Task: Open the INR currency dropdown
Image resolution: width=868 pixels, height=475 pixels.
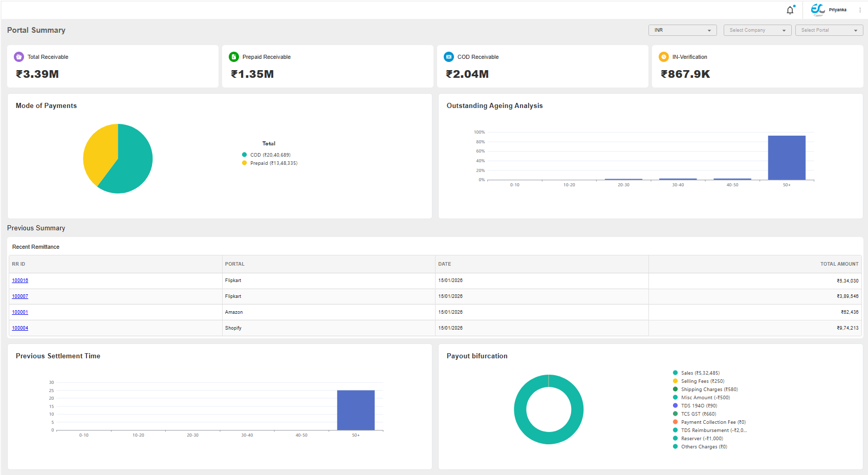Action: click(682, 30)
